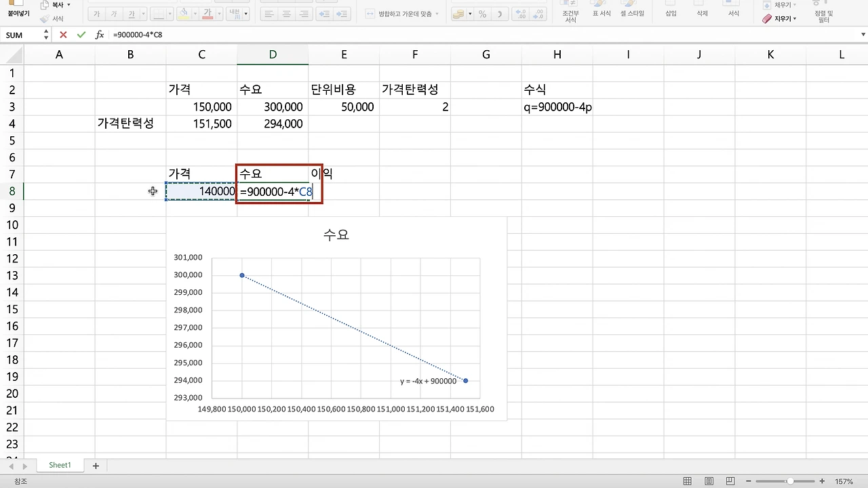Increase the cell indent
The width and height of the screenshot is (868, 488).
click(x=341, y=14)
